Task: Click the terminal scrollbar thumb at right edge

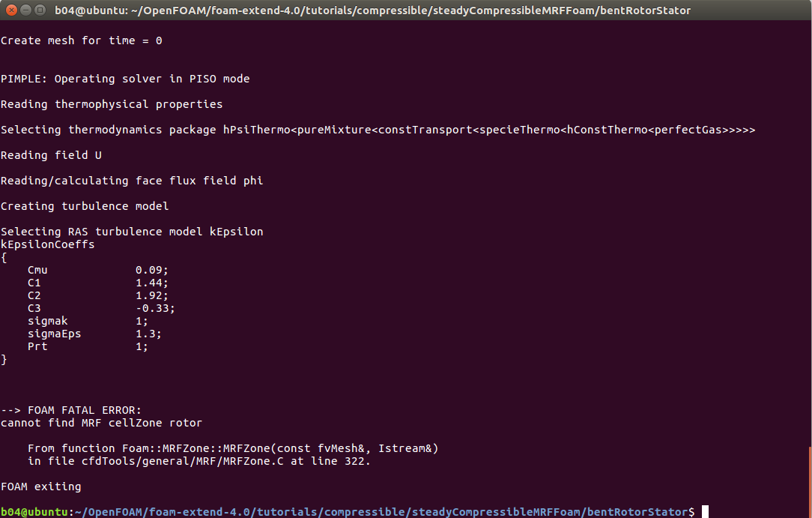Action: pyautogui.click(x=810, y=482)
